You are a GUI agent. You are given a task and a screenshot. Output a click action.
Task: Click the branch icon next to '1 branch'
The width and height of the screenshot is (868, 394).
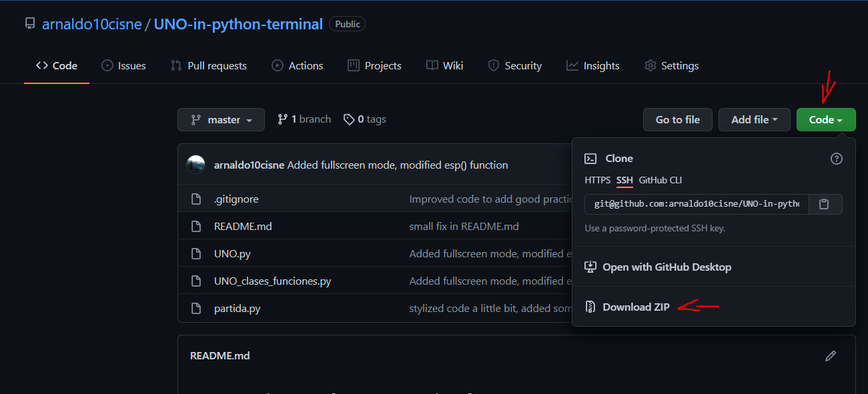[x=281, y=119]
